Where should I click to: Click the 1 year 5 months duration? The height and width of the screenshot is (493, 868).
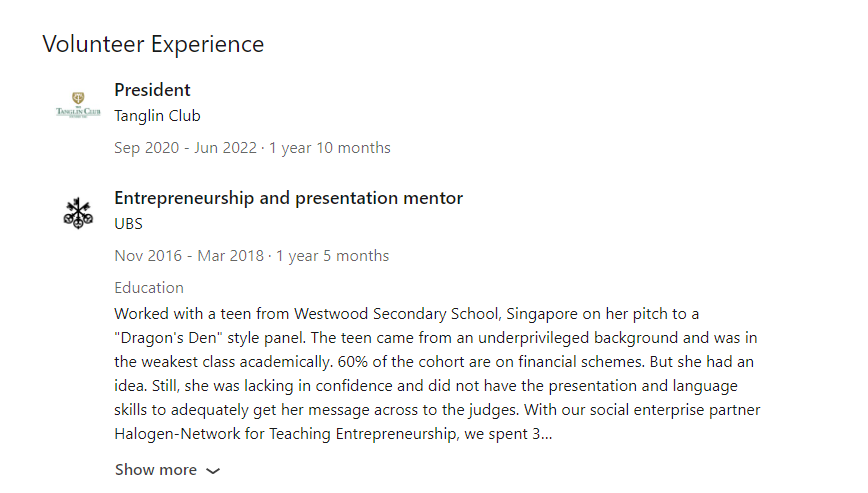(x=333, y=256)
